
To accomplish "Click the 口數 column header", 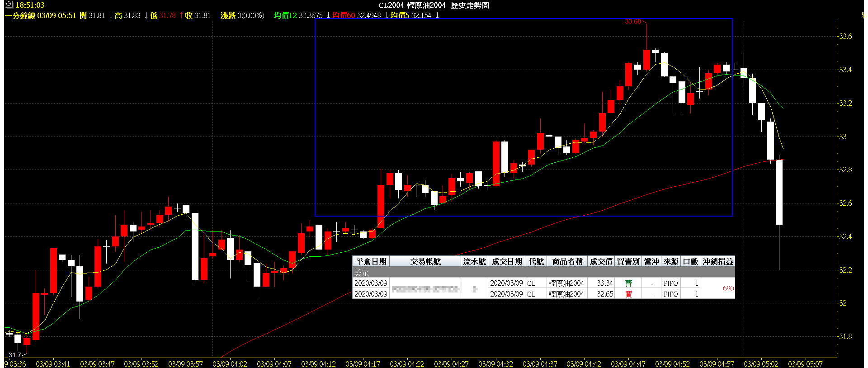I will coord(690,261).
